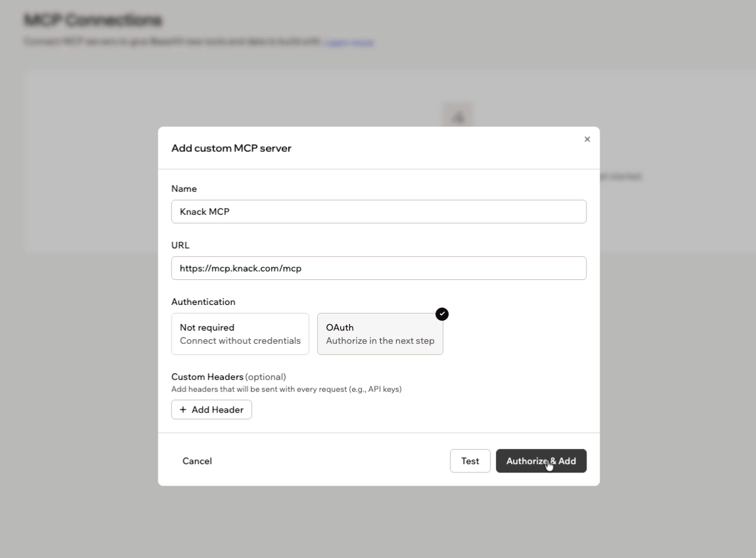Click the checkmark badge on OAuth card
756x558 pixels.
(x=441, y=314)
